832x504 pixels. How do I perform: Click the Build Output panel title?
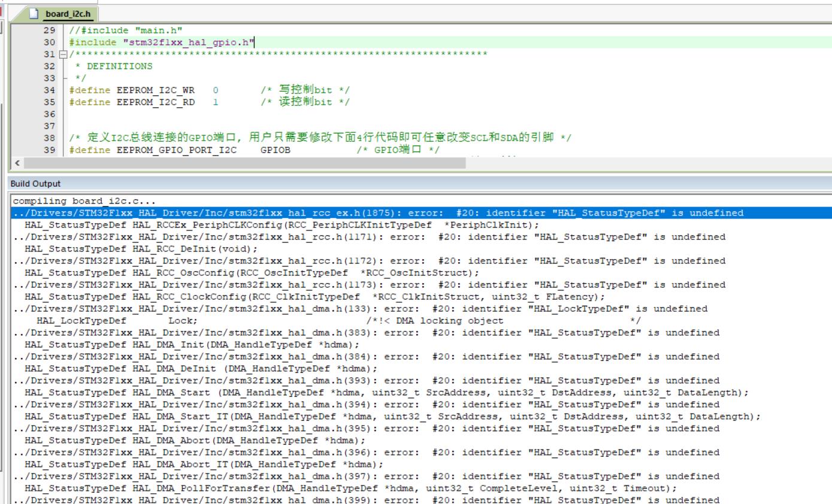35,184
